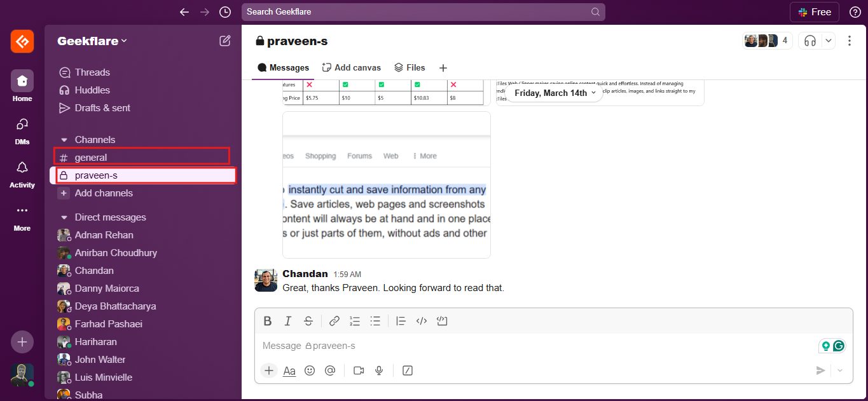Open the general channel

[91, 158]
